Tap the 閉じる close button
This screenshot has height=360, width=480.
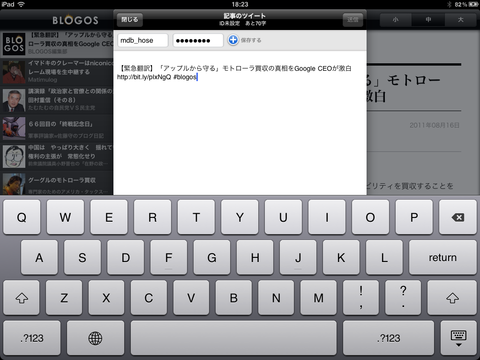[x=130, y=20]
